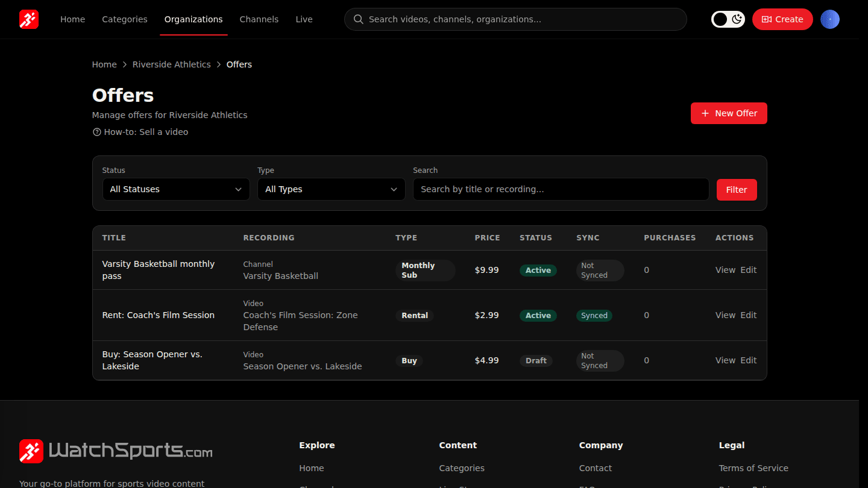The height and width of the screenshot is (488, 868).
Task: Toggle the dark mode switch
Action: [x=728, y=19]
